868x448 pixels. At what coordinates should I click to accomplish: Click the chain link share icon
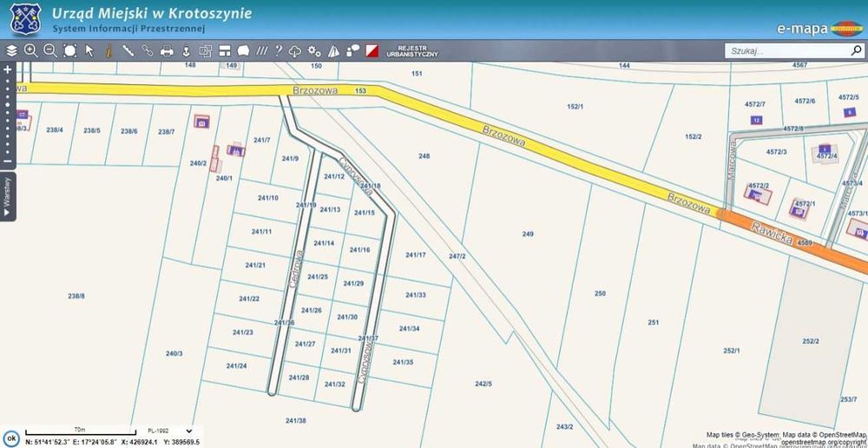coord(148,51)
